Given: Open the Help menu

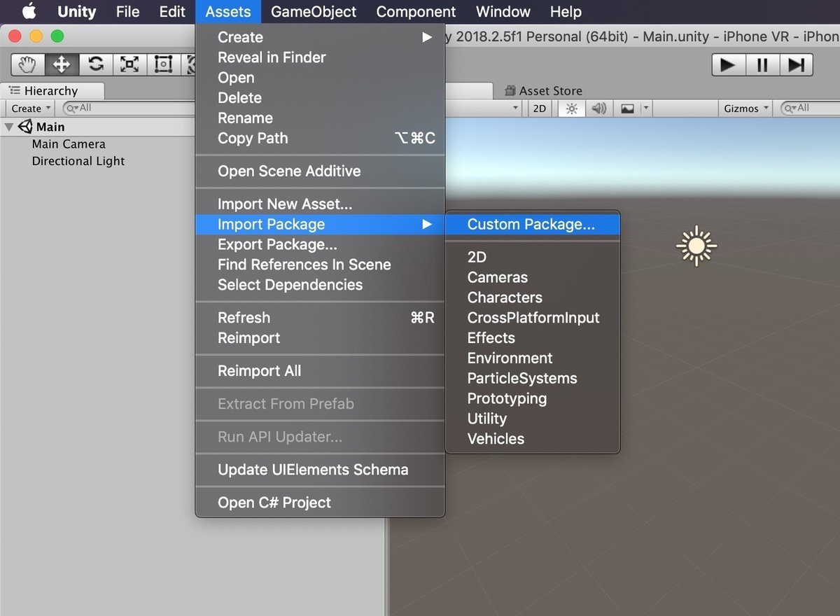Looking at the screenshot, I should click(566, 12).
